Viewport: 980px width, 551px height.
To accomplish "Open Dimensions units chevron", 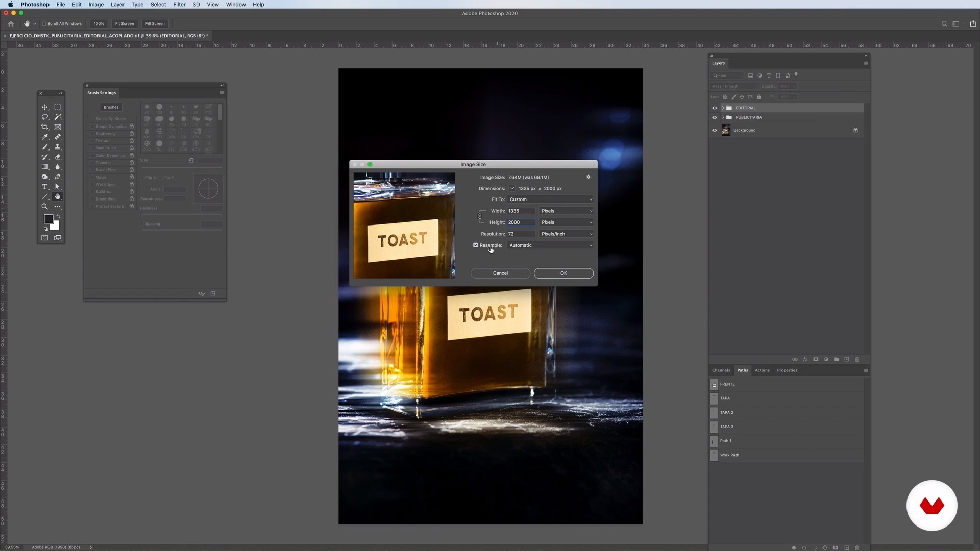I will pyautogui.click(x=512, y=188).
